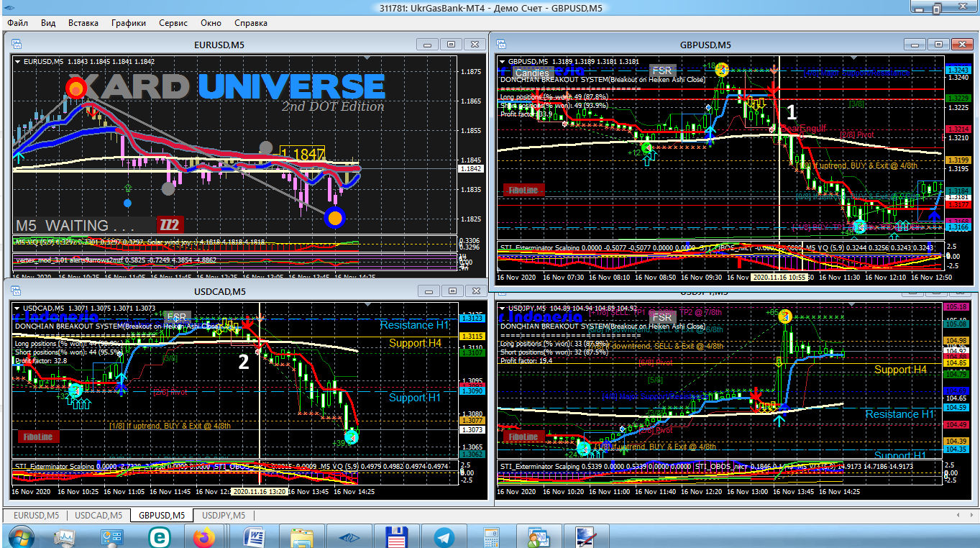980x548 pixels.
Task: Click the FSR button on the GBPUSD chart
Action: pos(661,70)
